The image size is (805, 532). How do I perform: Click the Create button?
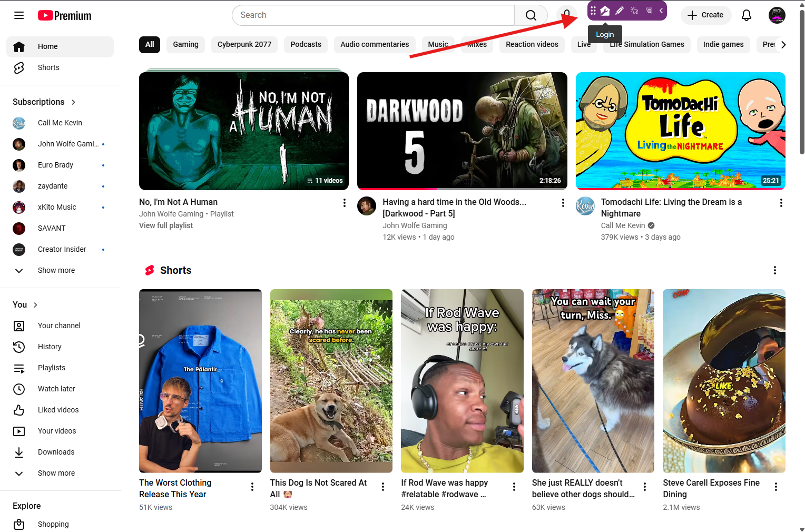pyautogui.click(x=705, y=15)
